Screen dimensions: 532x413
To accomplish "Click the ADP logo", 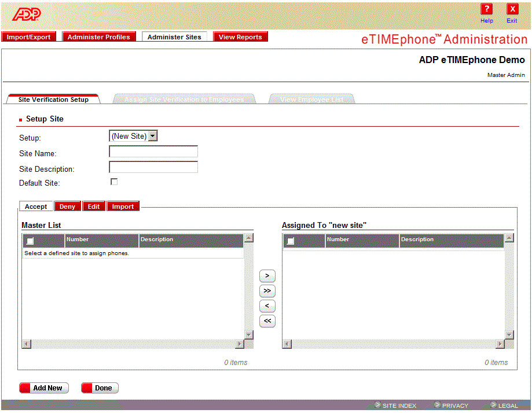I will click(27, 14).
